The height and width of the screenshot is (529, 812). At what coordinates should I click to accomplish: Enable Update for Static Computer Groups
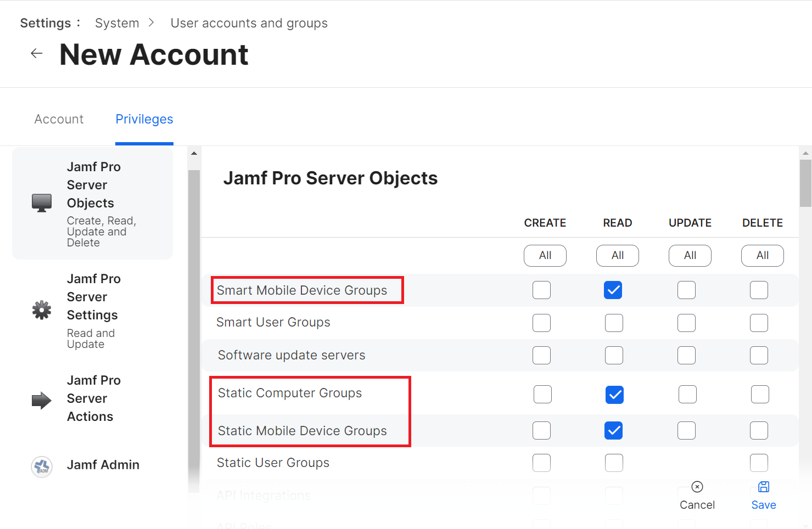(687, 394)
